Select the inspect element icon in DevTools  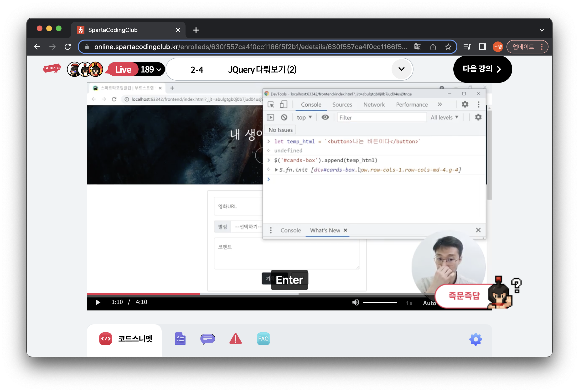271,105
